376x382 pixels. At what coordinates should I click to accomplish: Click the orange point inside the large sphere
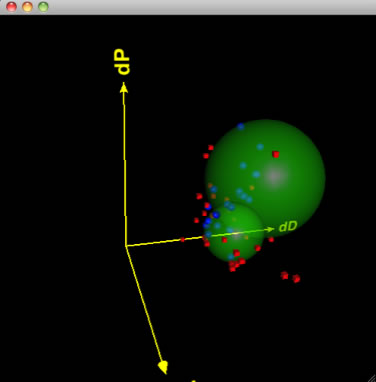click(252, 188)
